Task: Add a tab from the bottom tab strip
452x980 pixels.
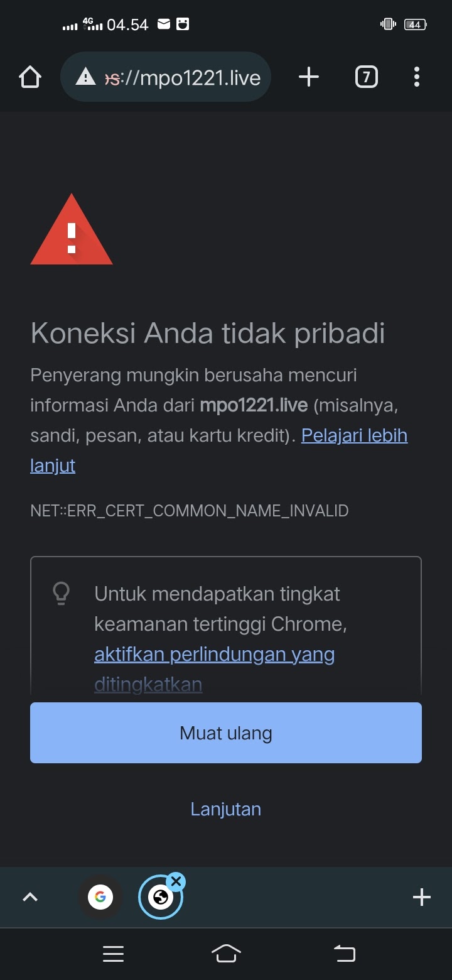Action: (421, 897)
